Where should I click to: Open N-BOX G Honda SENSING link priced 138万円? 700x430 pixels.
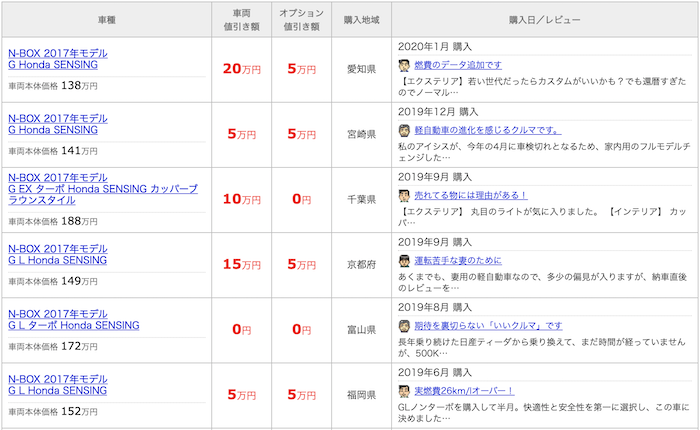pyautogui.click(x=58, y=59)
